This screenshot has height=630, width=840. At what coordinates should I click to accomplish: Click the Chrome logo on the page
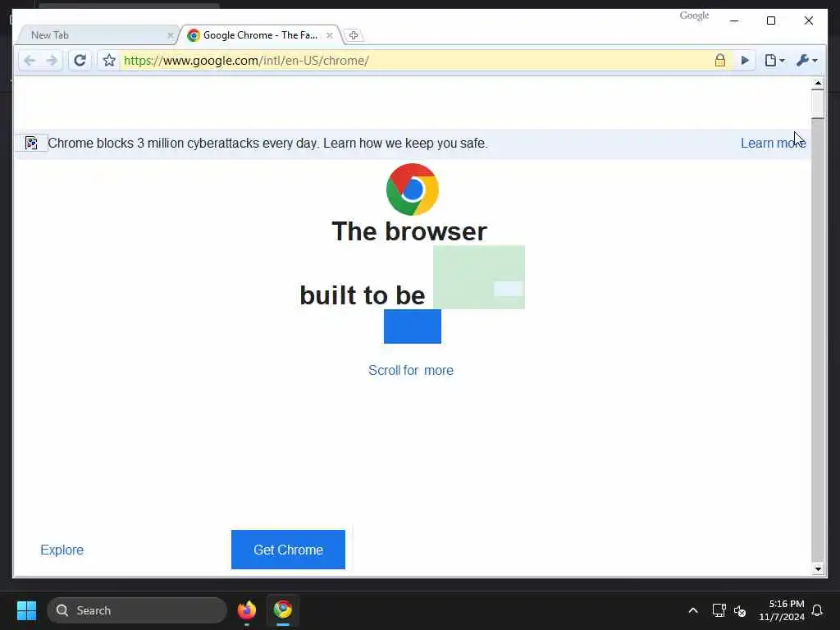[413, 189]
